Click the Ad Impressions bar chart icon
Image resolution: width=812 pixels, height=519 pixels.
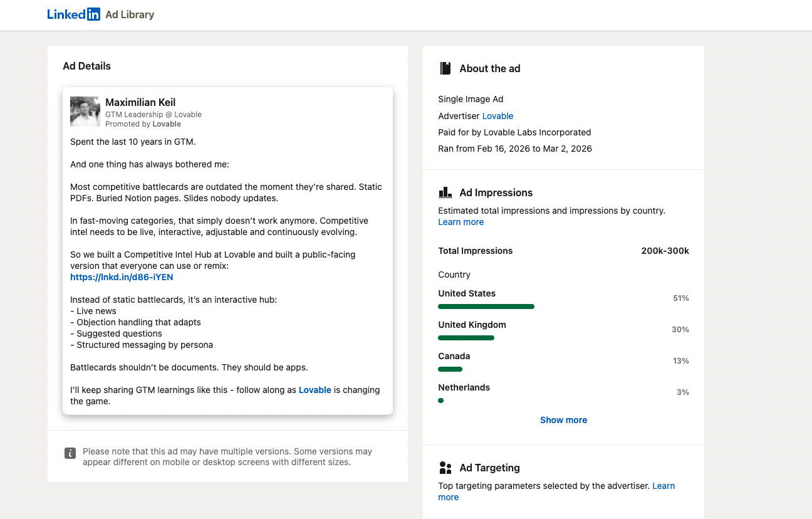click(445, 192)
